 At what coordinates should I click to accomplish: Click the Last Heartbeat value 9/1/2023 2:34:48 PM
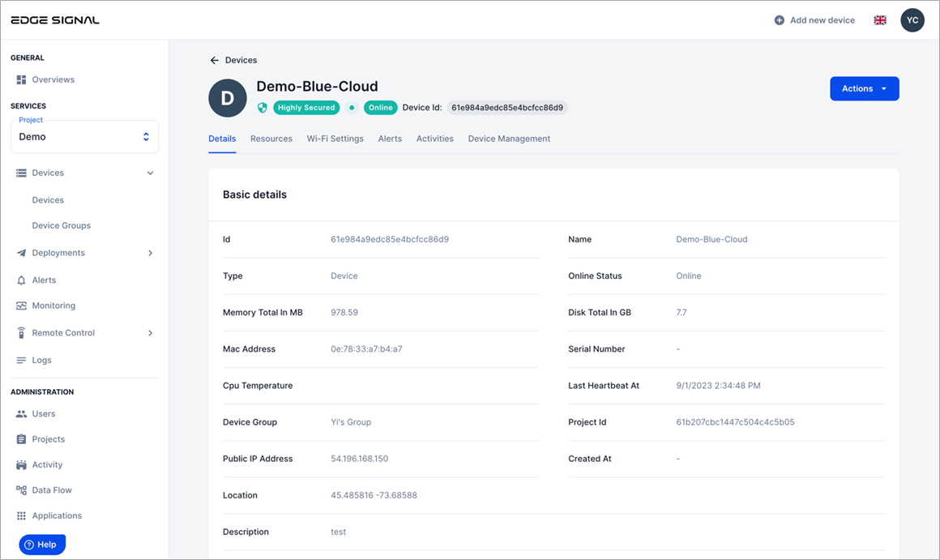718,386
